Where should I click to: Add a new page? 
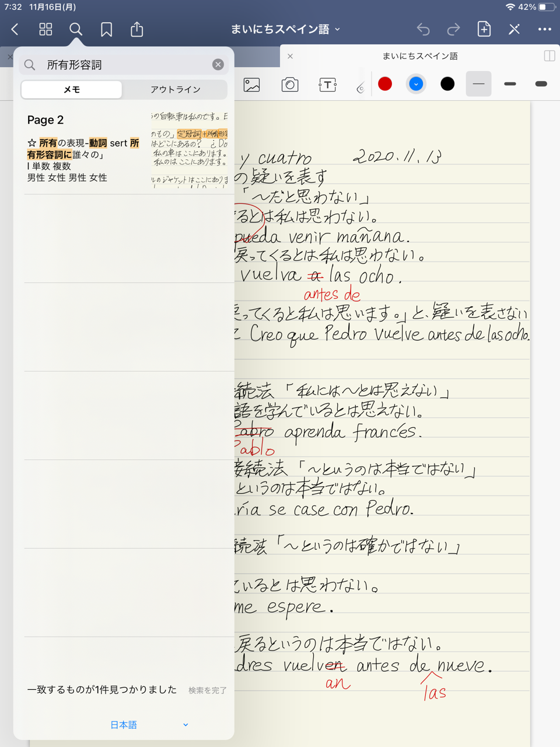pos(484,29)
